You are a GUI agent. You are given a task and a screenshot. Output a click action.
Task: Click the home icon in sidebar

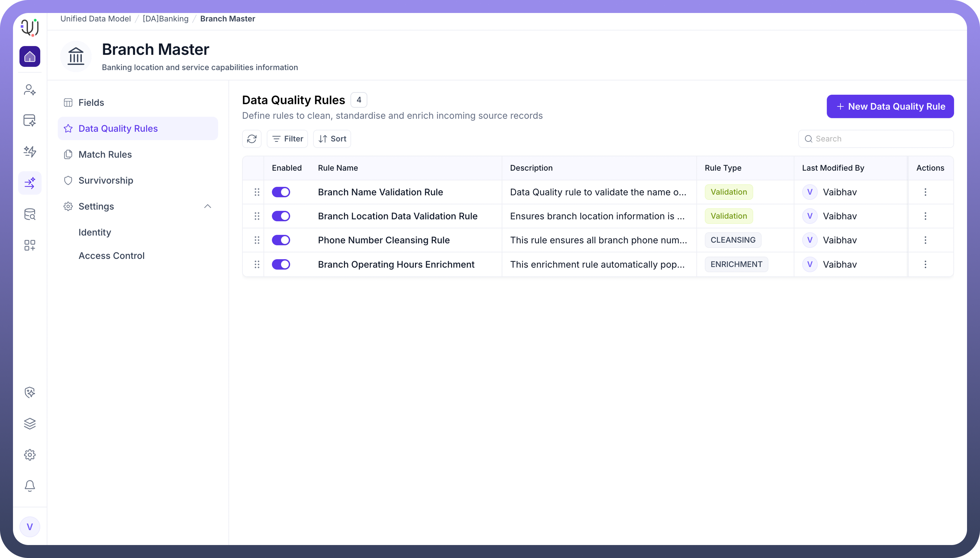coord(30,57)
